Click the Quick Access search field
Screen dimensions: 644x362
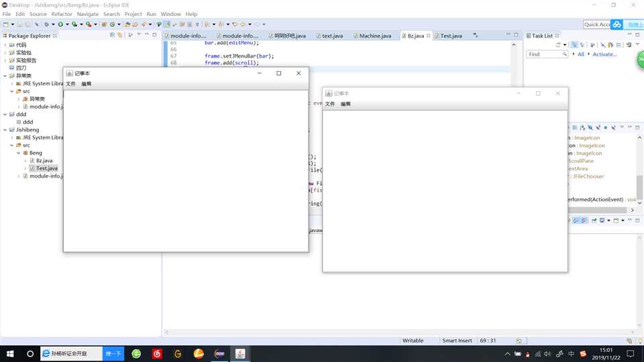(x=597, y=24)
